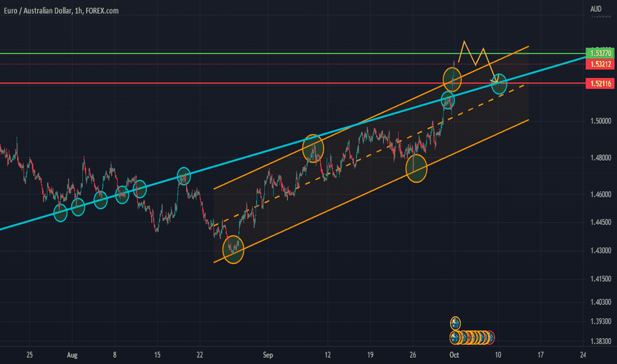
Task: Click the 1.44500 price axis value
Action: pyautogui.click(x=600, y=222)
